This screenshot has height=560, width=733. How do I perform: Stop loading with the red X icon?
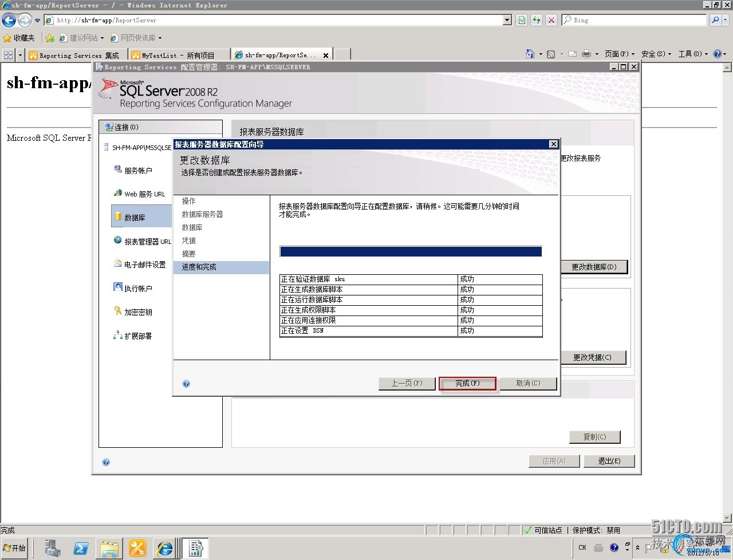[x=551, y=20]
